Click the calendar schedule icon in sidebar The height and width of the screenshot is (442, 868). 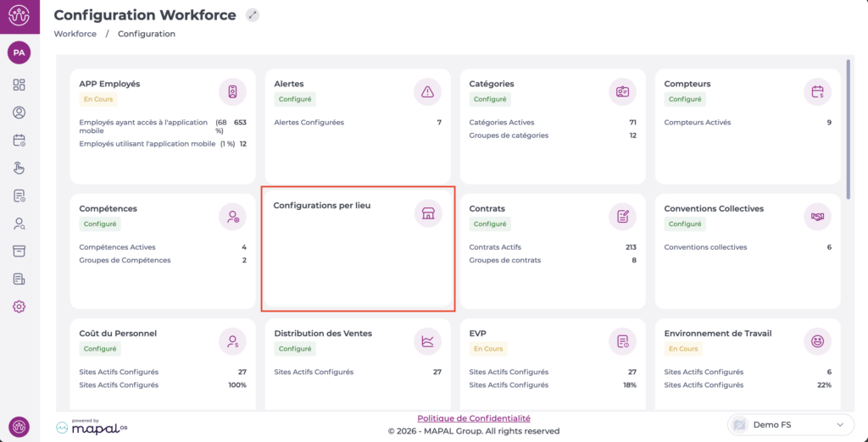click(x=19, y=141)
